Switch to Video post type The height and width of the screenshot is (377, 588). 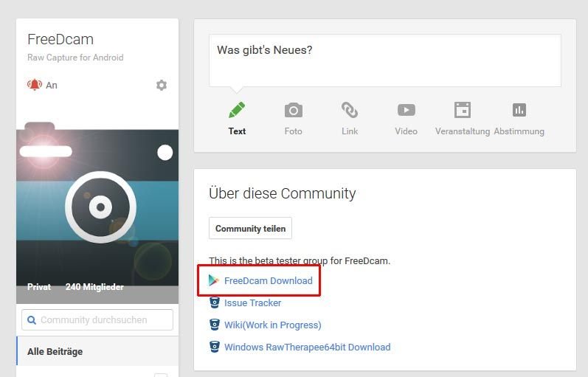tap(406, 131)
